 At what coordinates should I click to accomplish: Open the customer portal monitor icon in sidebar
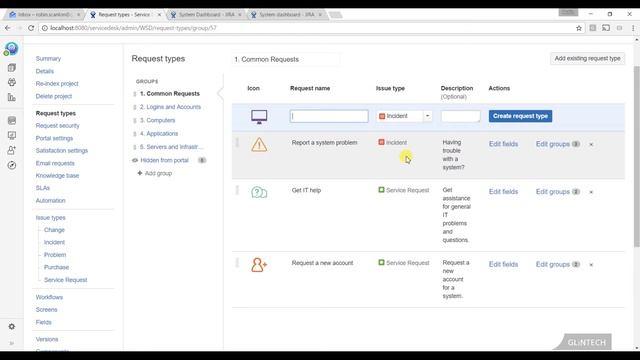(x=12, y=135)
